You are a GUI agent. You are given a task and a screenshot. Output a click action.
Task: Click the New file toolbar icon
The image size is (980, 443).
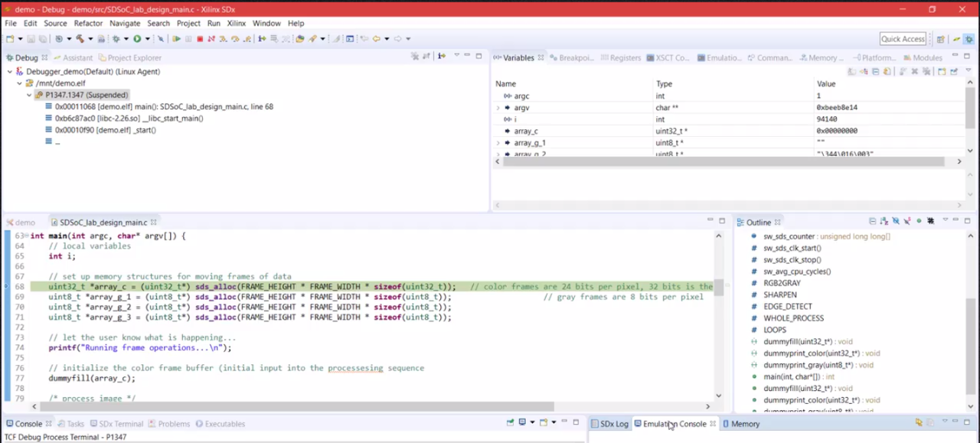point(9,38)
